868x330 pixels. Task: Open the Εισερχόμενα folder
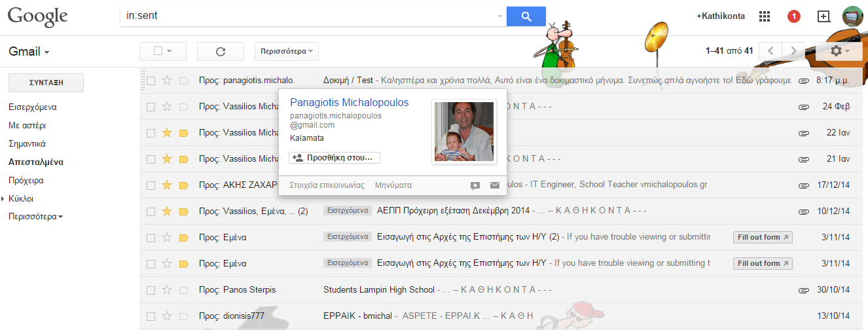click(x=33, y=107)
